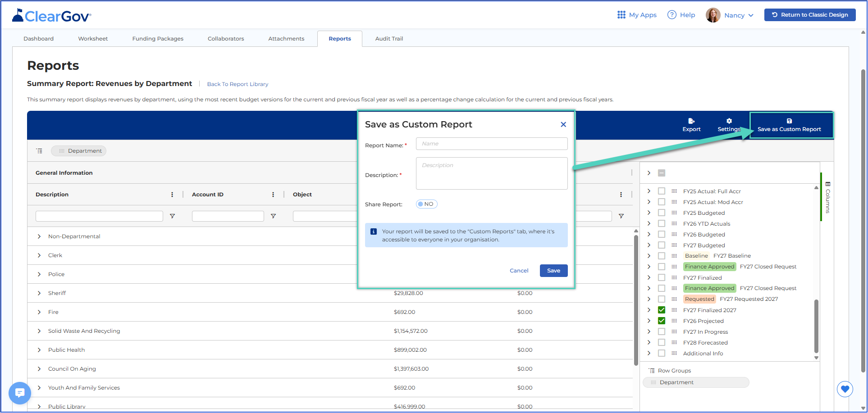The width and height of the screenshot is (868, 413).
Task: Expand the Police department row
Action: [x=39, y=274]
